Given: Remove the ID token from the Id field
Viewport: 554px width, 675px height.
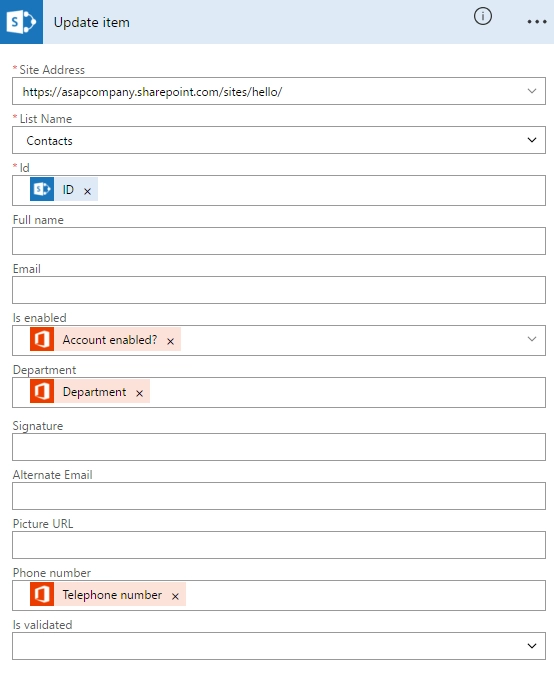Looking at the screenshot, I should [87, 191].
